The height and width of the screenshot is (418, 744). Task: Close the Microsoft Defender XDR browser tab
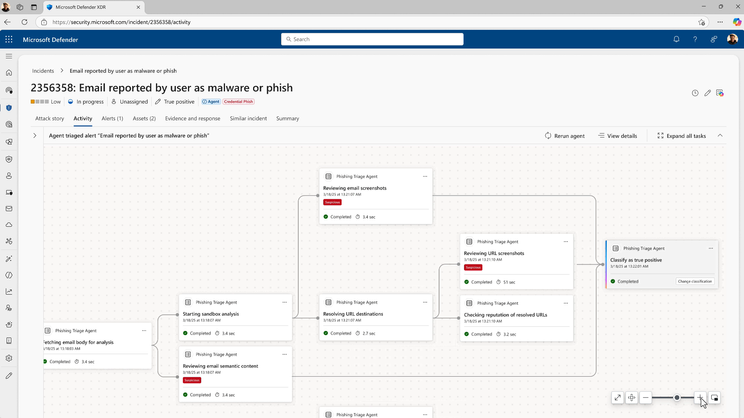(x=138, y=7)
